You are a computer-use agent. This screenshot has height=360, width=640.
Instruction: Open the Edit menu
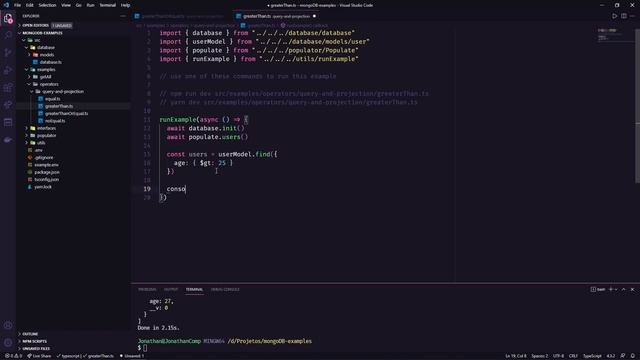pos(29,5)
